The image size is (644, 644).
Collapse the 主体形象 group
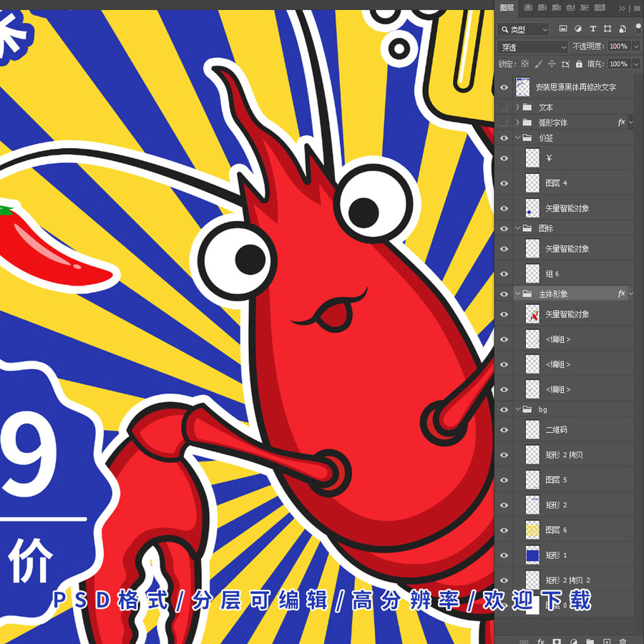517,293
